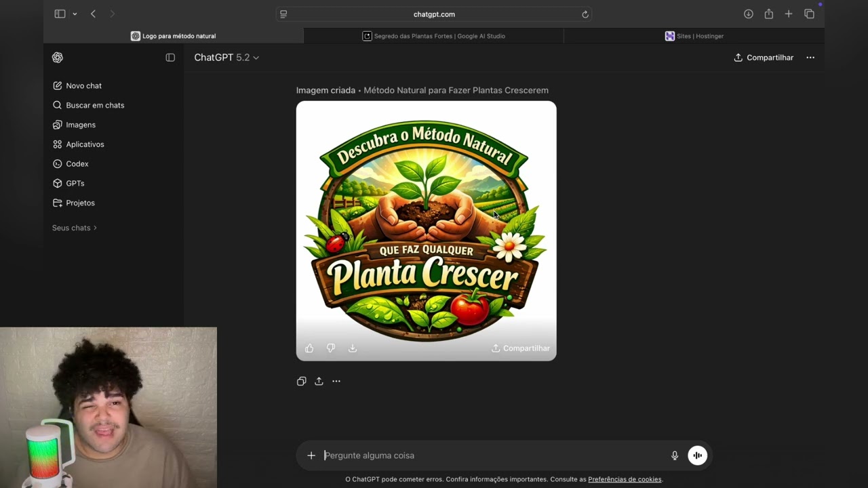Image resolution: width=868 pixels, height=488 pixels.
Task: Open ChatGPT 5.2 model dropdown
Action: (226, 58)
